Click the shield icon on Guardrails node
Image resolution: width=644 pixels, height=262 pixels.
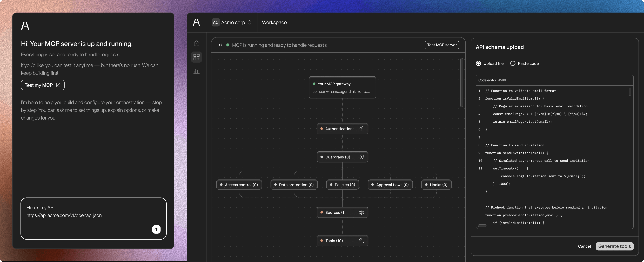[x=361, y=157]
